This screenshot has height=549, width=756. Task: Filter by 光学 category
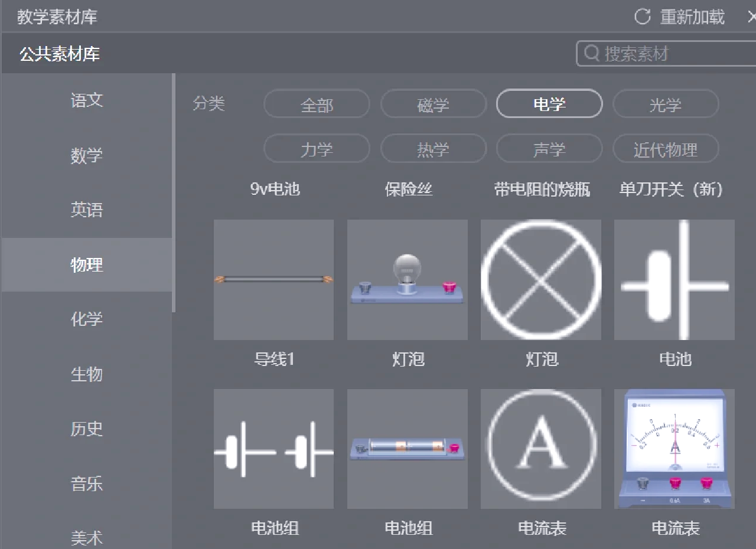666,104
